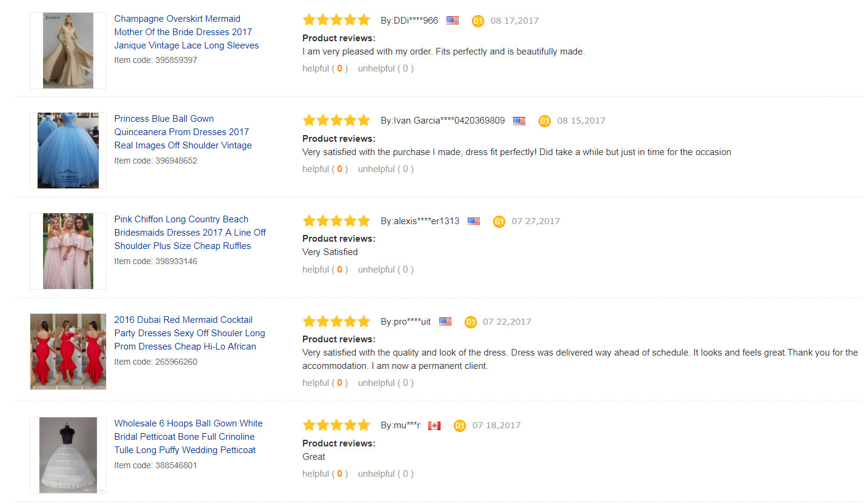View white hoop petticoat thumbnail image
This screenshot has height=504, width=864.
click(x=68, y=455)
